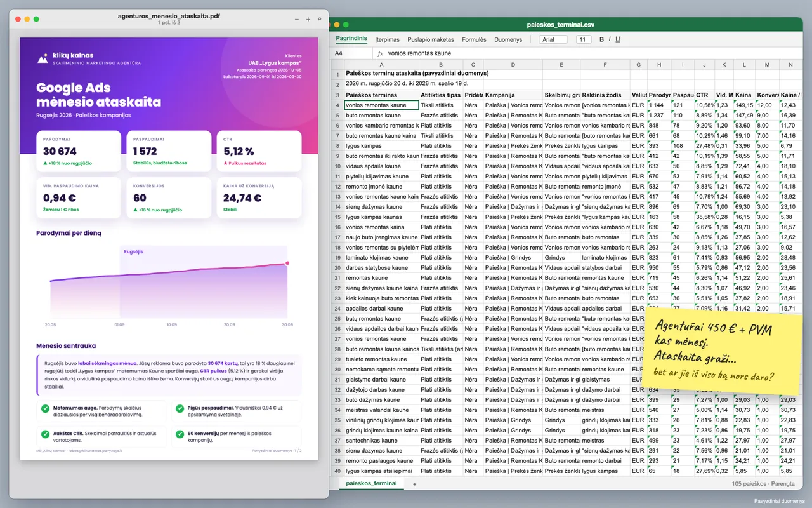Click the Mėnesio santrauka heading in PDF

(x=66, y=346)
